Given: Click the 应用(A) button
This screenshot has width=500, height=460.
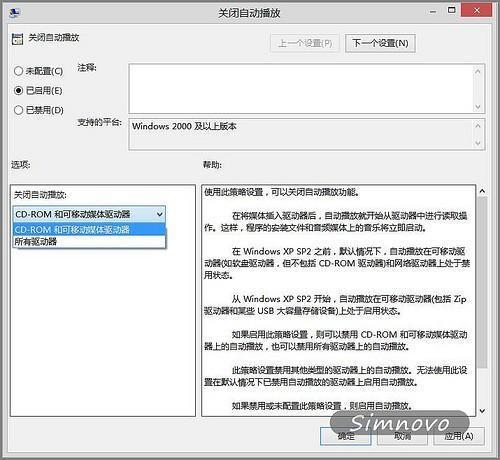Looking at the screenshot, I should pos(459,436).
